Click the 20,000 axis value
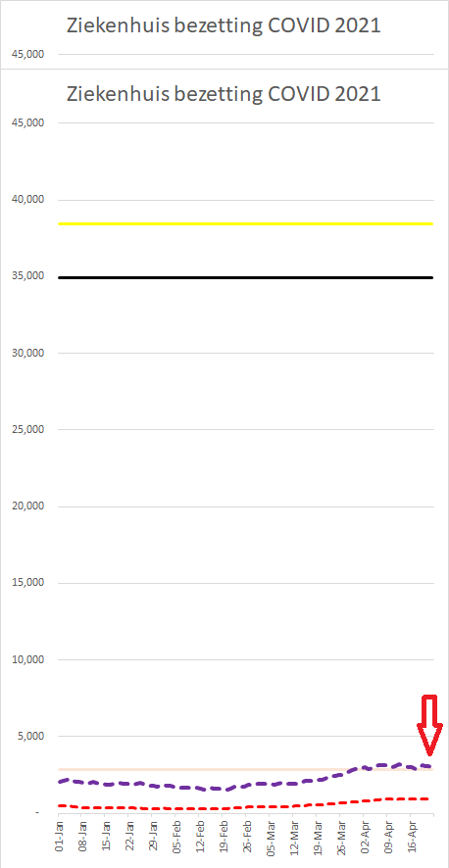Screen dimensions: 449x868 click(x=27, y=506)
